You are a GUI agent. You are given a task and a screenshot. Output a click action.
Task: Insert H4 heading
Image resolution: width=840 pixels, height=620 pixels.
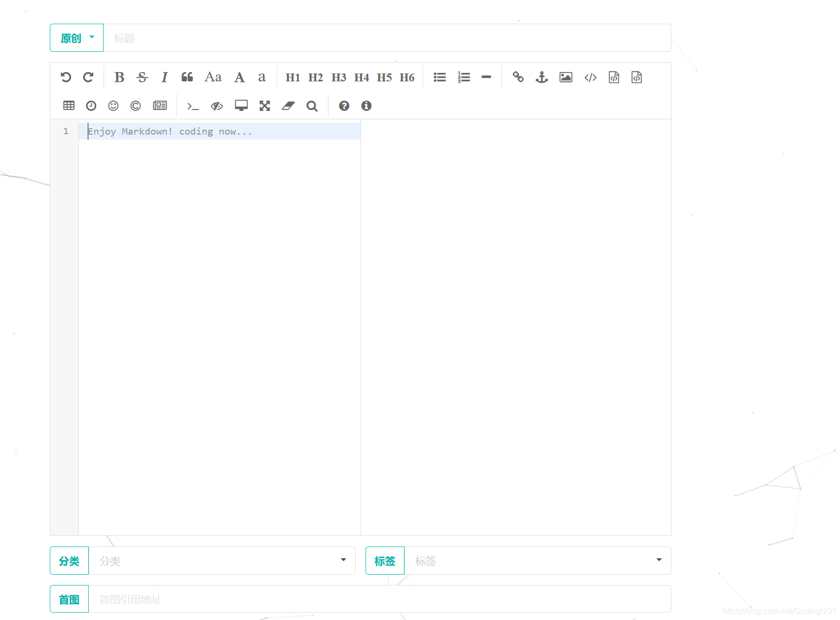[362, 77]
